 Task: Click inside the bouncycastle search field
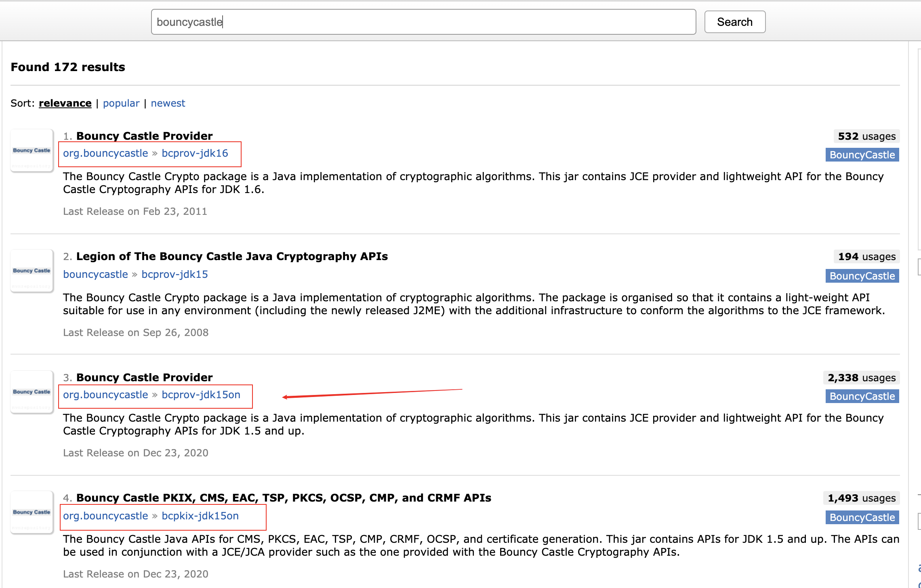tap(423, 22)
